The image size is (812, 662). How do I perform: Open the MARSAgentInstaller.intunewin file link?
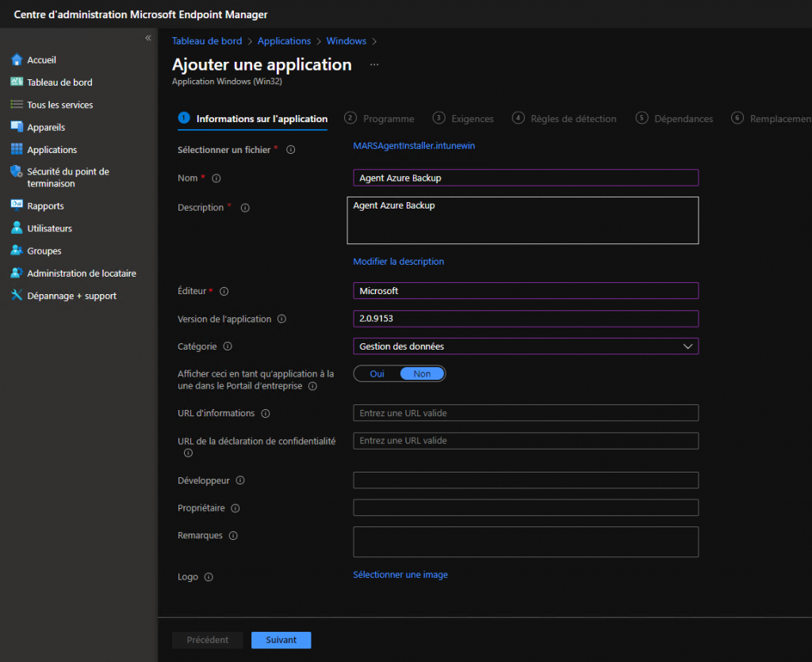(x=414, y=146)
